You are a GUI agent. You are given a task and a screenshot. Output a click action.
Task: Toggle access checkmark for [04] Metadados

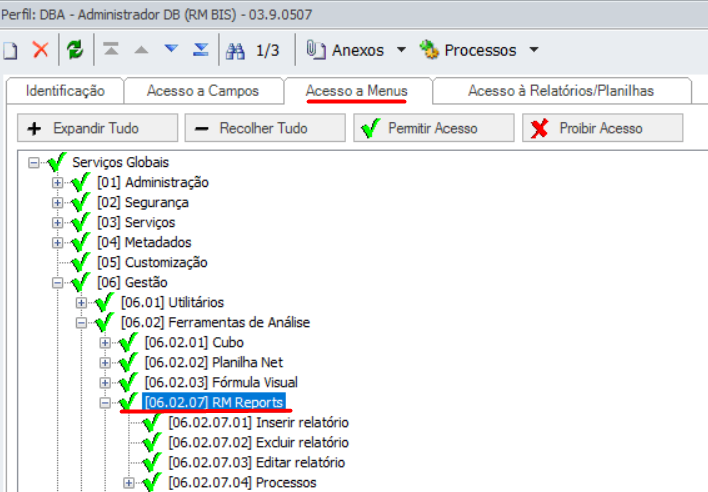pos(81,242)
